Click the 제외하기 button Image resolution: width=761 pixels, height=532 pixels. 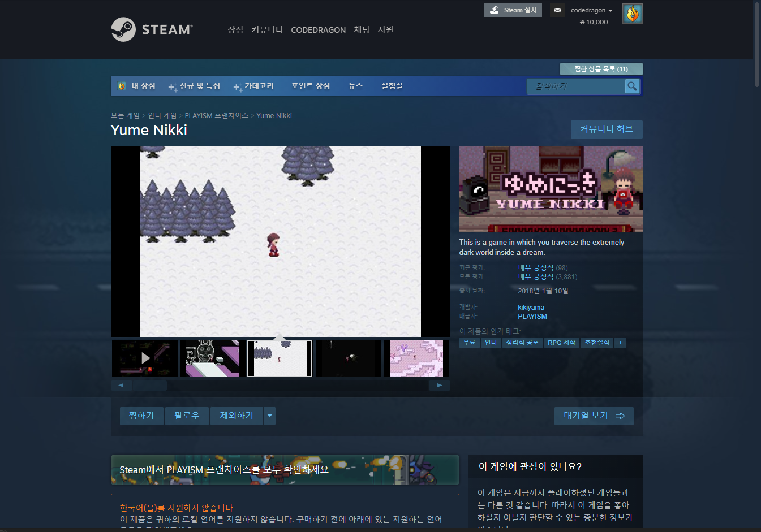click(237, 416)
